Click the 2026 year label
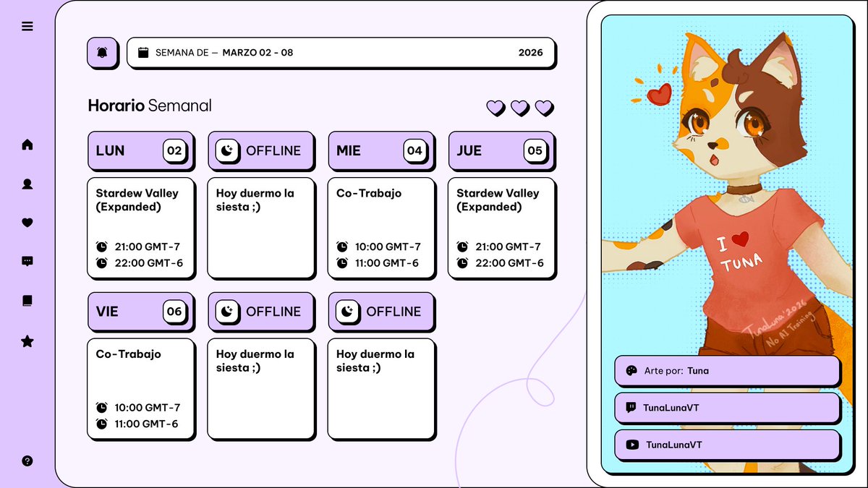The height and width of the screenshot is (488, 868). coord(531,53)
